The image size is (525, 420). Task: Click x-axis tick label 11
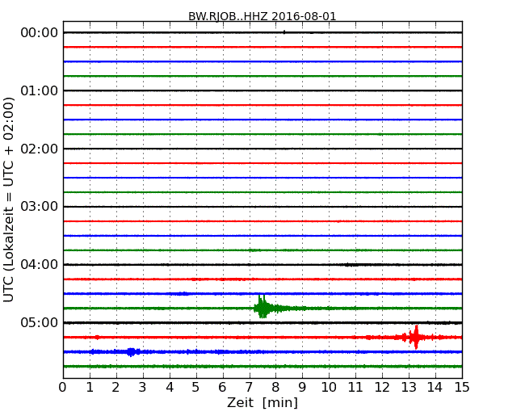[355, 388]
